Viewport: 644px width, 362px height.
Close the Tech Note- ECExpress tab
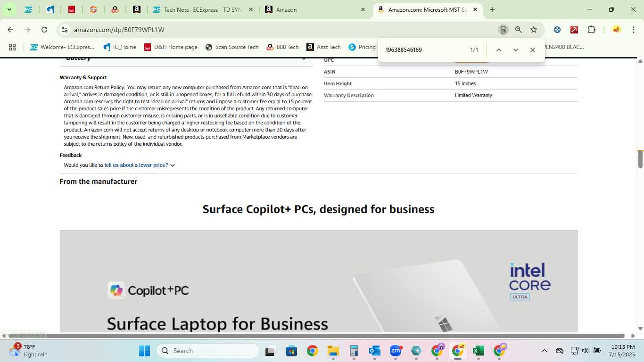250,9
